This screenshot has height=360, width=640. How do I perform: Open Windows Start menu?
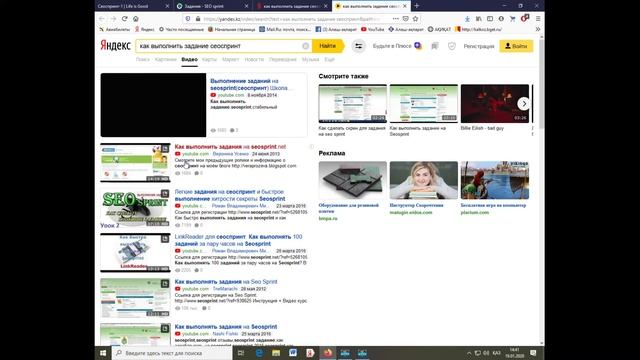pos(103,353)
